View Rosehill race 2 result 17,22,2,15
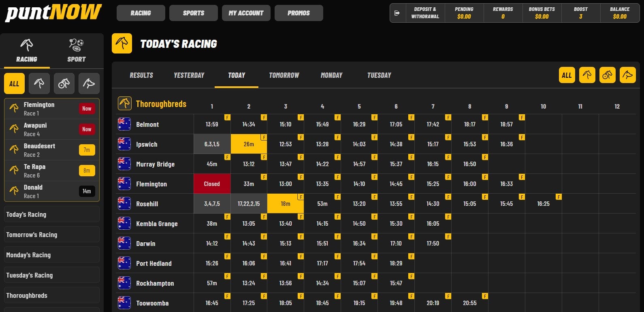Image resolution: width=644 pixels, height=312 pixels. (x=249, y=203)
